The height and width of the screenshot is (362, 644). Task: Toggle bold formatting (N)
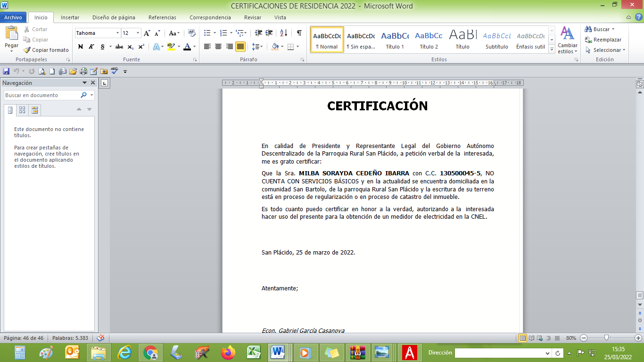tap(80, 47)
